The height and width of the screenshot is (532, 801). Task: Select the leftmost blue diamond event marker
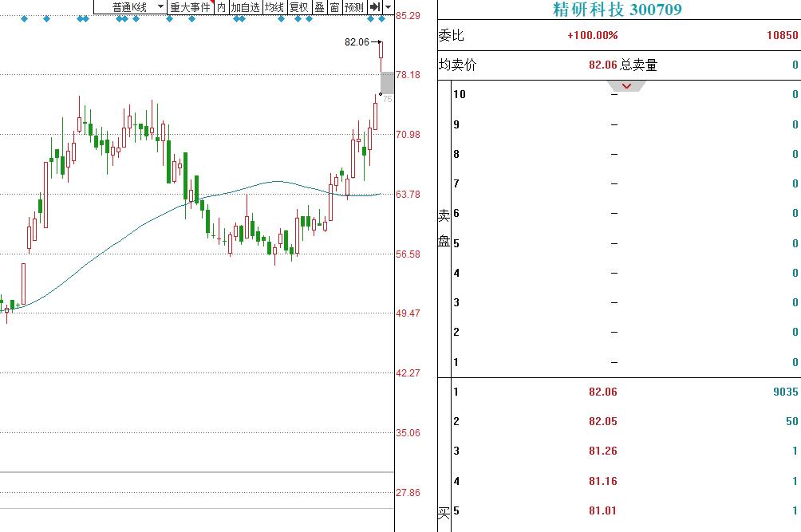click(25, 19)
